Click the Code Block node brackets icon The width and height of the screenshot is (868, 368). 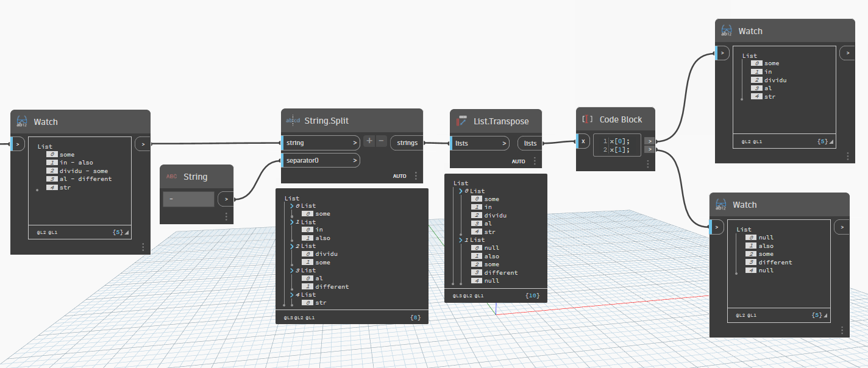pyautogui.click(x=588, y=119)
